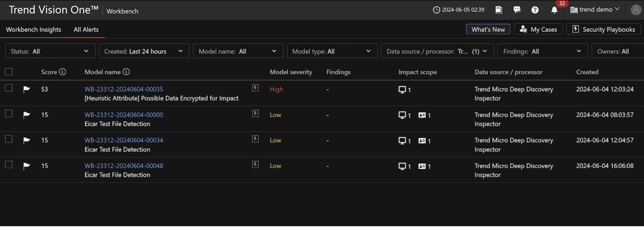The width and height of the screenshot is (644, 228).
Task: Click flag icon for alert WB-23312-20240604-00034
Action: pos(27,140)
